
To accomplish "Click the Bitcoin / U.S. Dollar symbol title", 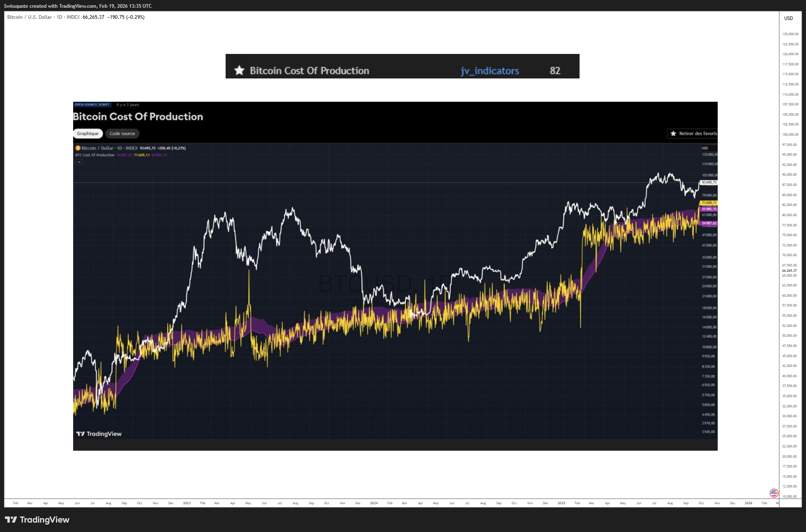I will 29,17.
